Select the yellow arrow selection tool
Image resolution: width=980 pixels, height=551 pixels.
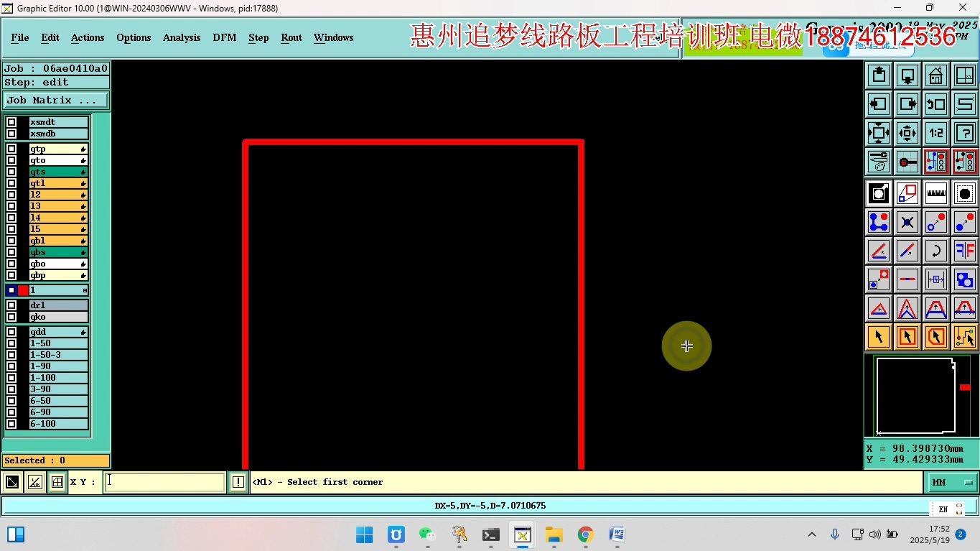(878, 336)
